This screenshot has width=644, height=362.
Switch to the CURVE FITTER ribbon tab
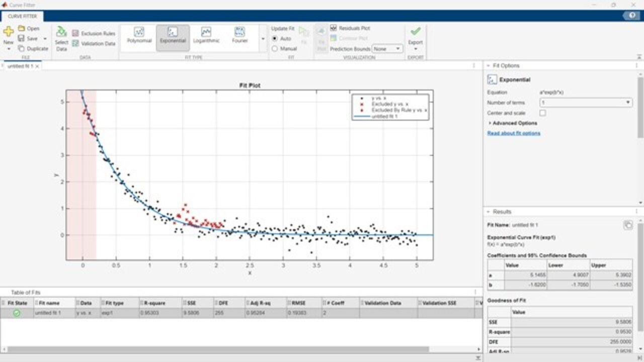(x=22, y=16)
